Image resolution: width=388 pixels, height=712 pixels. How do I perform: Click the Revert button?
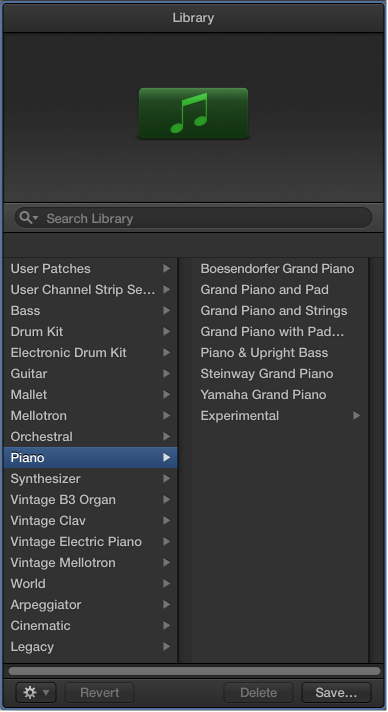point(99,692)
